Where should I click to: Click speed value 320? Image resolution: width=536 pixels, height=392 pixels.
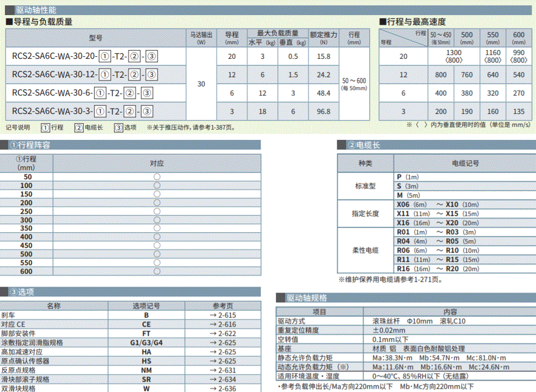point(493,93)
